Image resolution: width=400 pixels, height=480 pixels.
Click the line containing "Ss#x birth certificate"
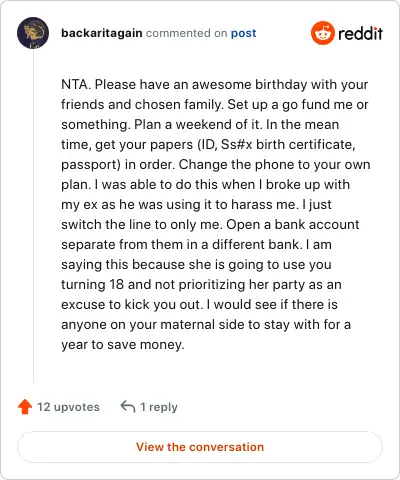coord(208,145)
